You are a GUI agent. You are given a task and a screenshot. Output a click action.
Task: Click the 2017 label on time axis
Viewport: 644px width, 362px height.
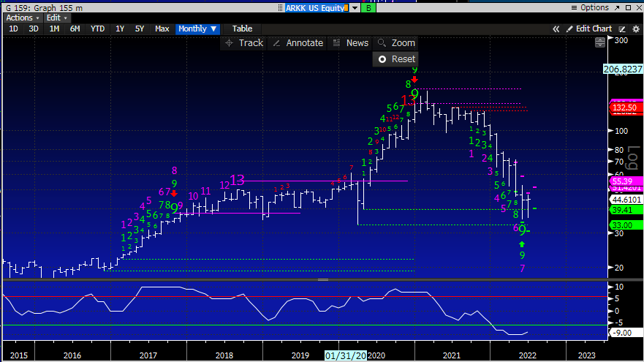[x=148, y=355]
